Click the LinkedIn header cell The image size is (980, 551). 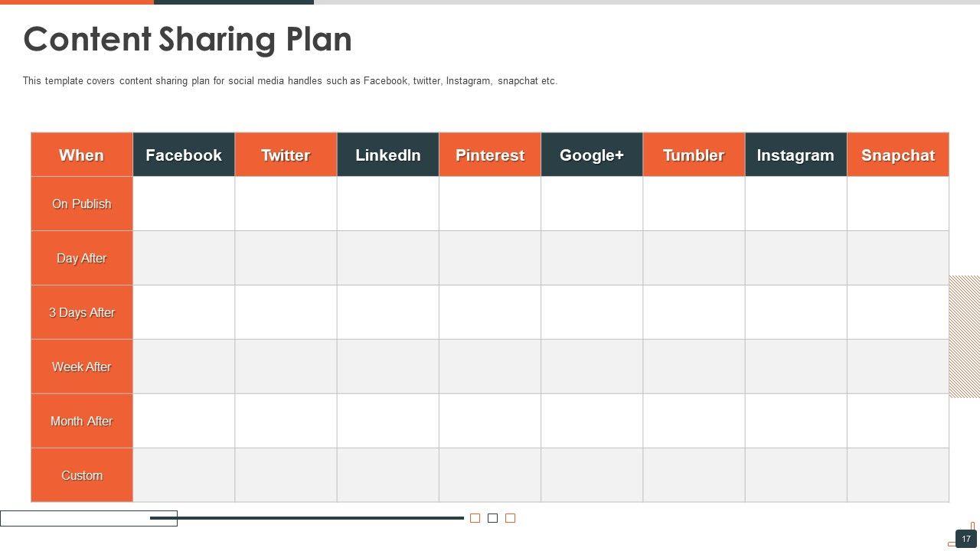pyautogui.click(x=388, y=155)
